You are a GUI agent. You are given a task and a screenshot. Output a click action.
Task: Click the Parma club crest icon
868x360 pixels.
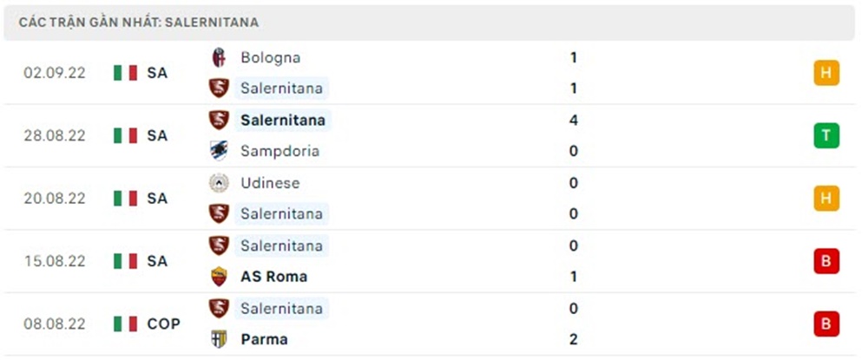coord(219,339)
